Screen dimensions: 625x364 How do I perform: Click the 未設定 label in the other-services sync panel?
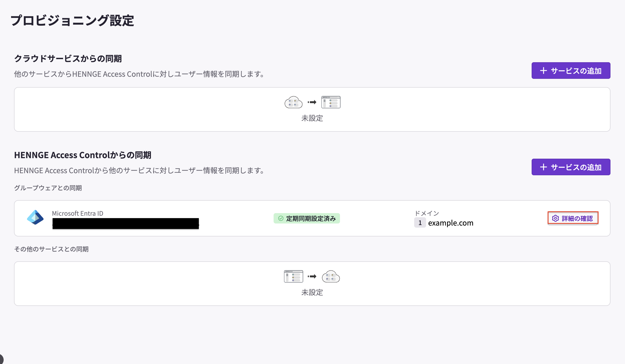312,292
